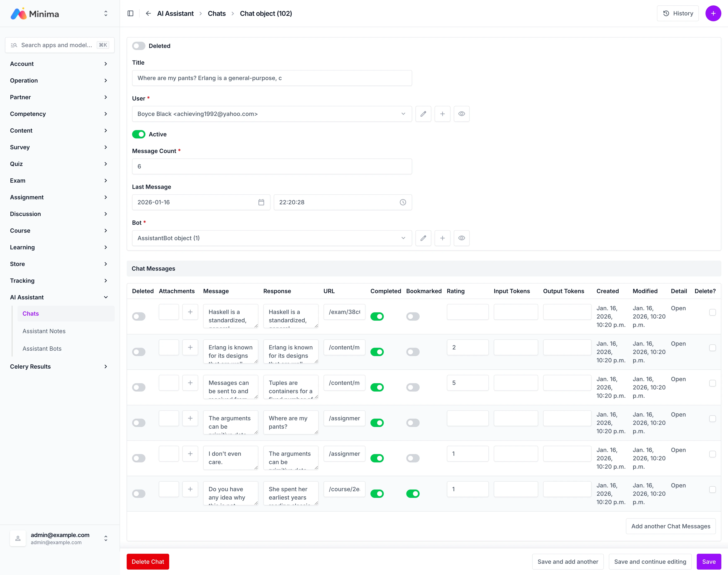Edit selected User with pencil icon
Screen dimensions: 728x575
(423, 114)
